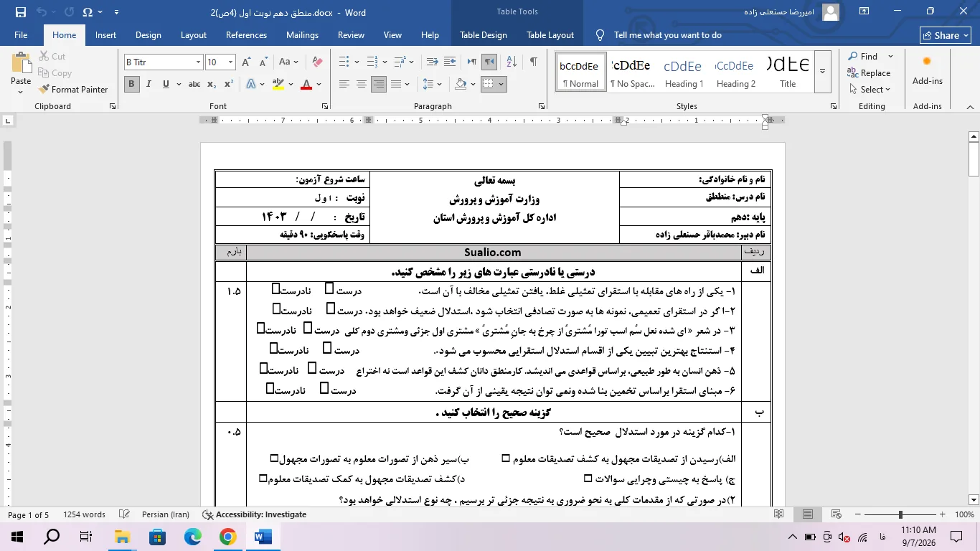This screenshot has height=551, width=980.
Task: Click the Line and Paragraph Spacing icon
Action: [x=428, y=84]
